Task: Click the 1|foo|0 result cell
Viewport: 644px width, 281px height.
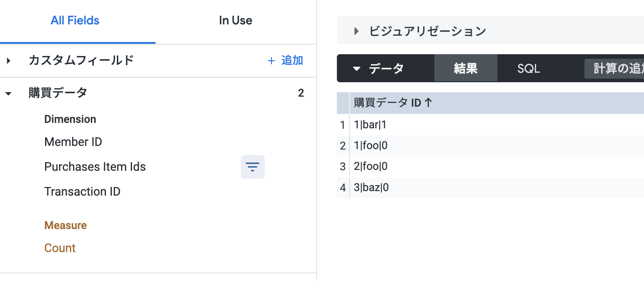Action: tap(371, 146)
